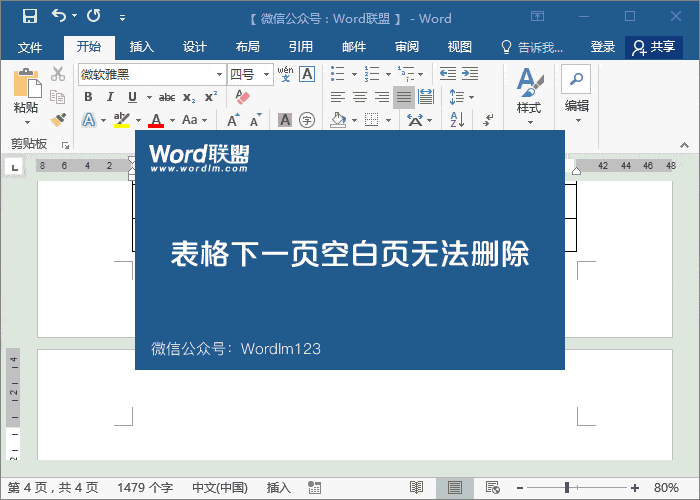Click the 登录 sign-in link

tap(603, 46)
